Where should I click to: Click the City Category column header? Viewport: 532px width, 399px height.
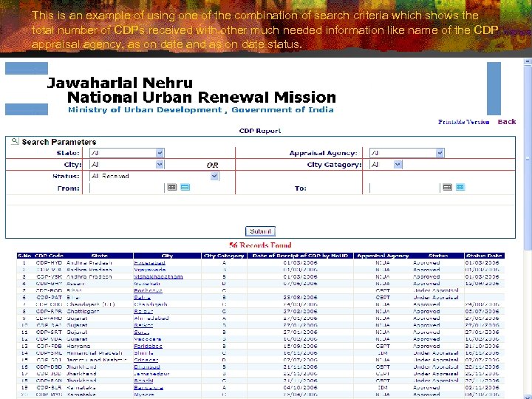224,256
